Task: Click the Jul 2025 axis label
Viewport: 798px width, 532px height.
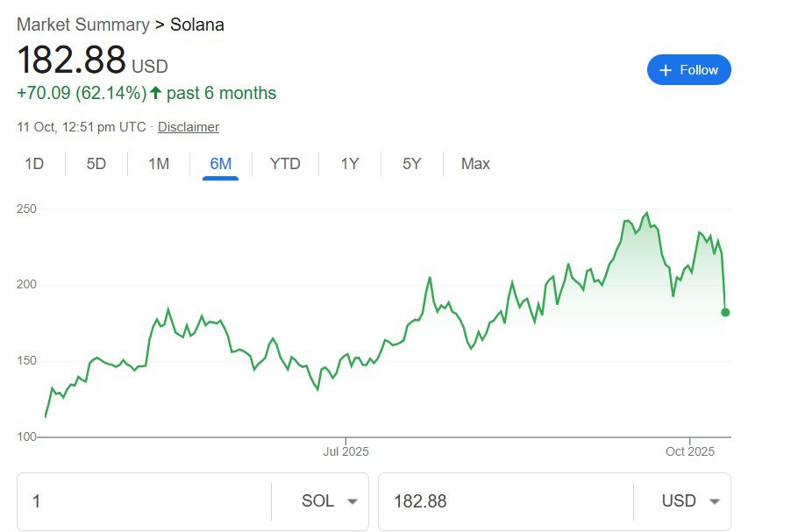Action: click(346, 452)
